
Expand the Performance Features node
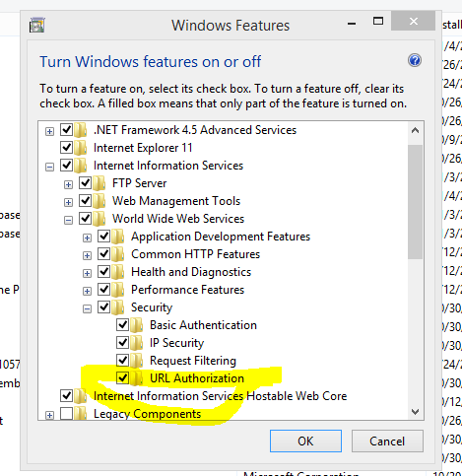pos(87,292)
